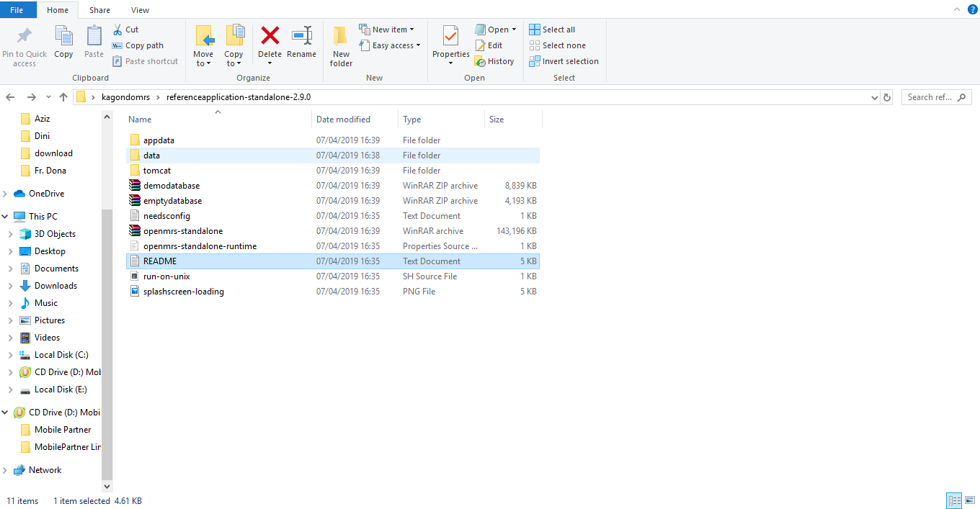980x509 pixels.
Task: Click Invert selection in ribbon
Action: click(563, 61)
